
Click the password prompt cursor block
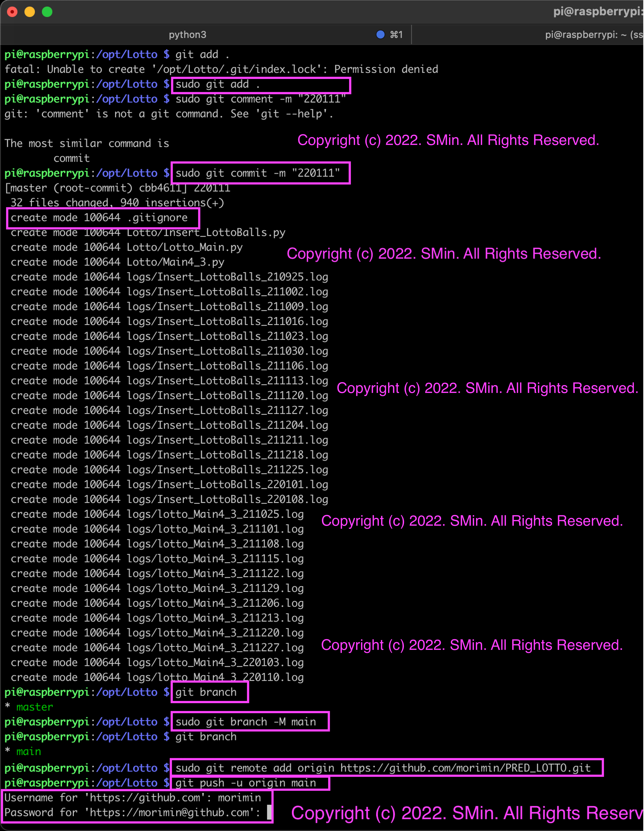[269, 812]
